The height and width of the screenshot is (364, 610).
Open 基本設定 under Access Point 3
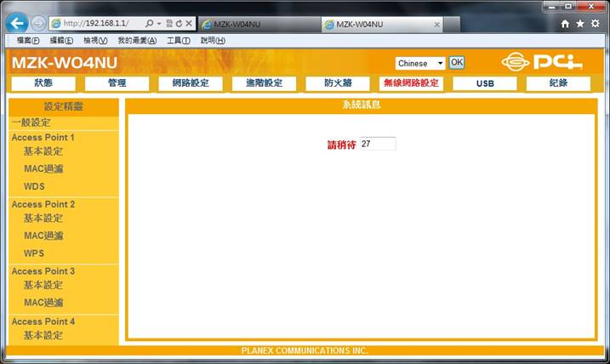click(43, 285)
